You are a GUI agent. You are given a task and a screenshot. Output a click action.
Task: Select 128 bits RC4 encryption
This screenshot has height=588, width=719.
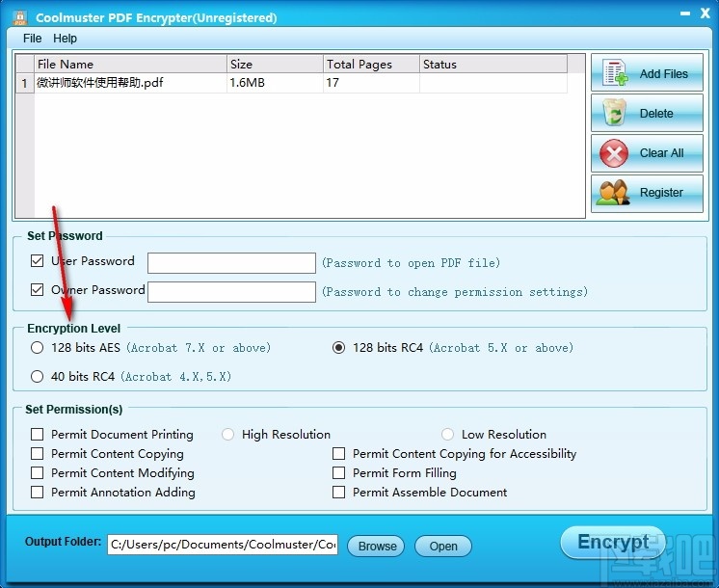[338, 347]
